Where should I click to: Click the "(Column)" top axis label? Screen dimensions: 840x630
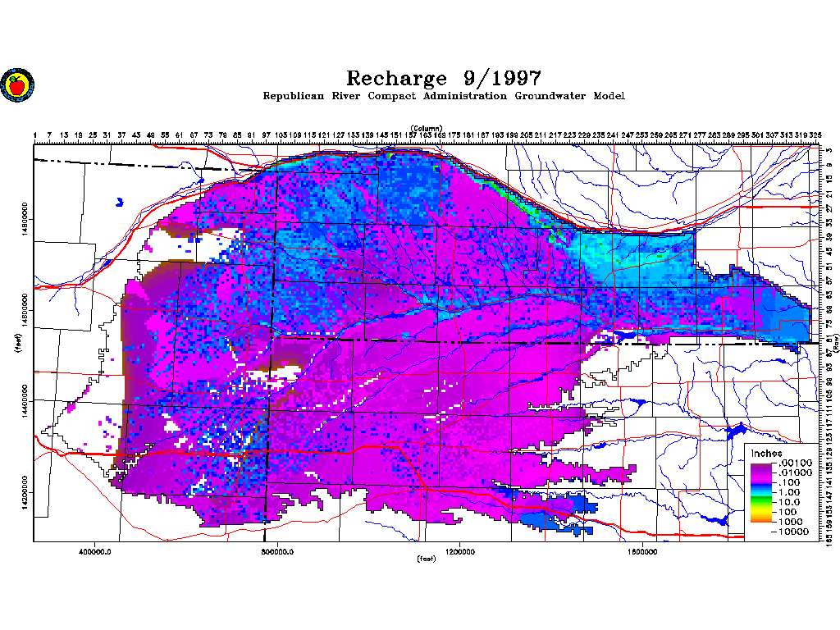(x=427, y=128)
